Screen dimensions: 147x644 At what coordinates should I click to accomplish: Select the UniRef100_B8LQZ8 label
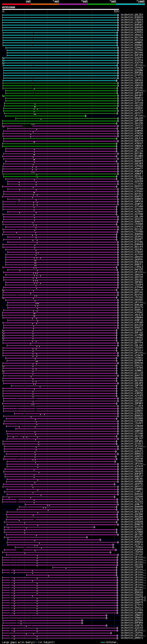pos(132,118)
